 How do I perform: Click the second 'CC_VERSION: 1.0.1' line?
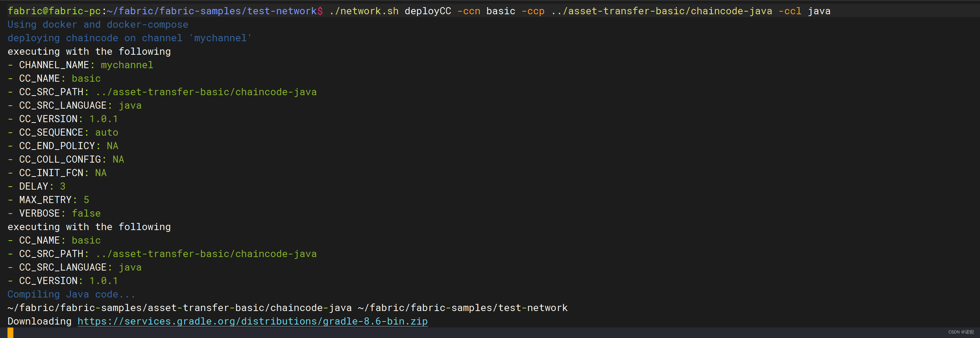point(63,281)
